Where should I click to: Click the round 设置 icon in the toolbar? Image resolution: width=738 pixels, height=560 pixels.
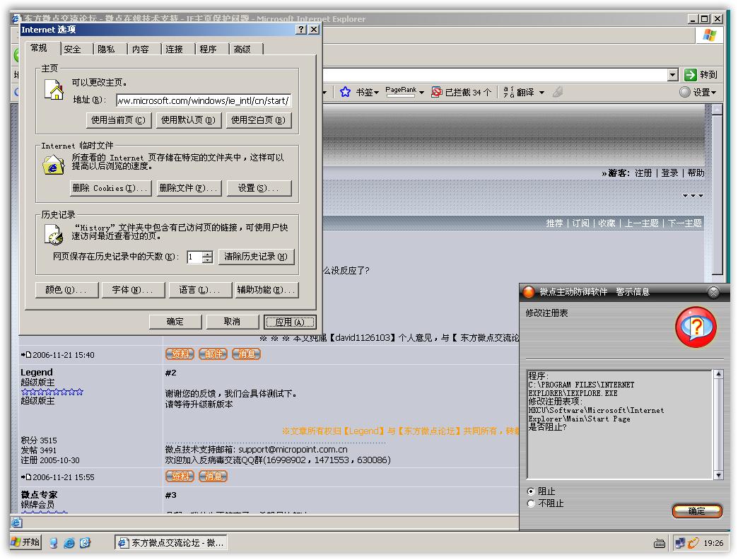tap(685, 92)
